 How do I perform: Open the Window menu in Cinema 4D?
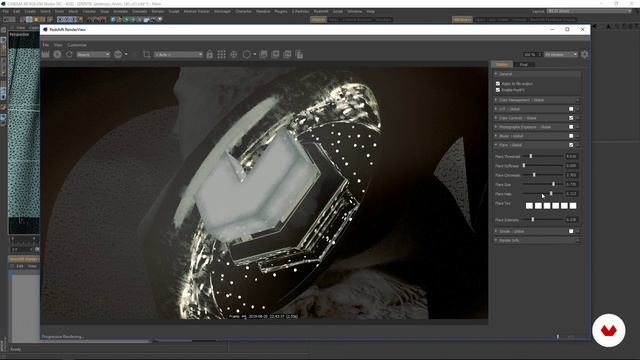[x=355, y=11]
